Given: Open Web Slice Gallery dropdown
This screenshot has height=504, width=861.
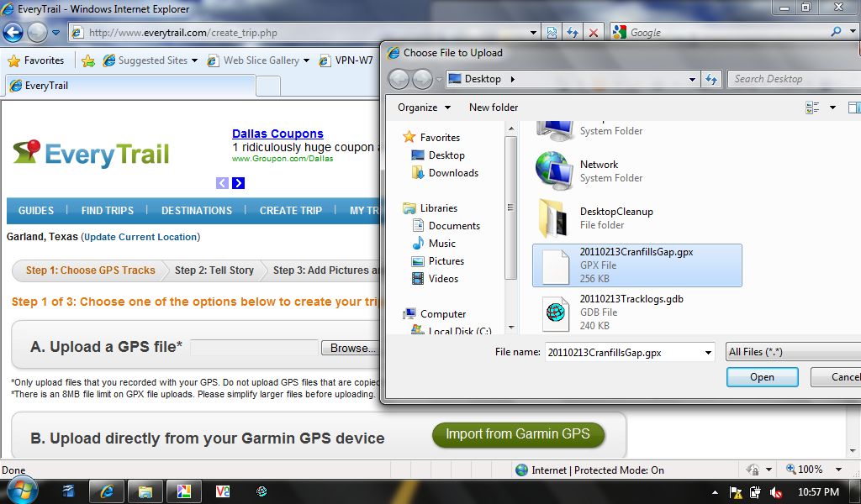Looking at the screenshot, I should coord(258,60).
